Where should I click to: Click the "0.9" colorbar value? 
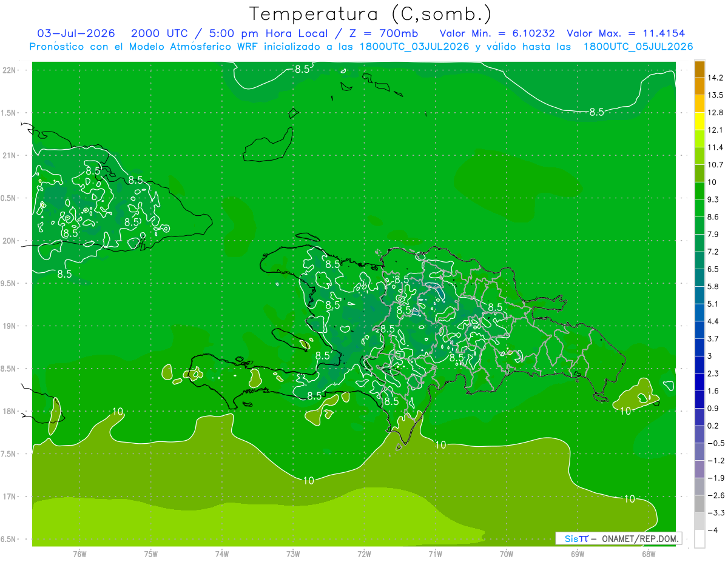714,408
